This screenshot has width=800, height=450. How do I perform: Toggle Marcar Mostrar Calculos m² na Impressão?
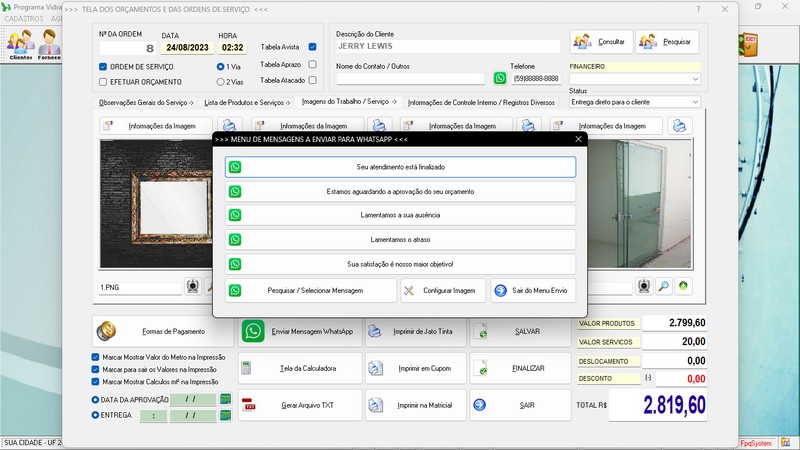tap(95, 382)
